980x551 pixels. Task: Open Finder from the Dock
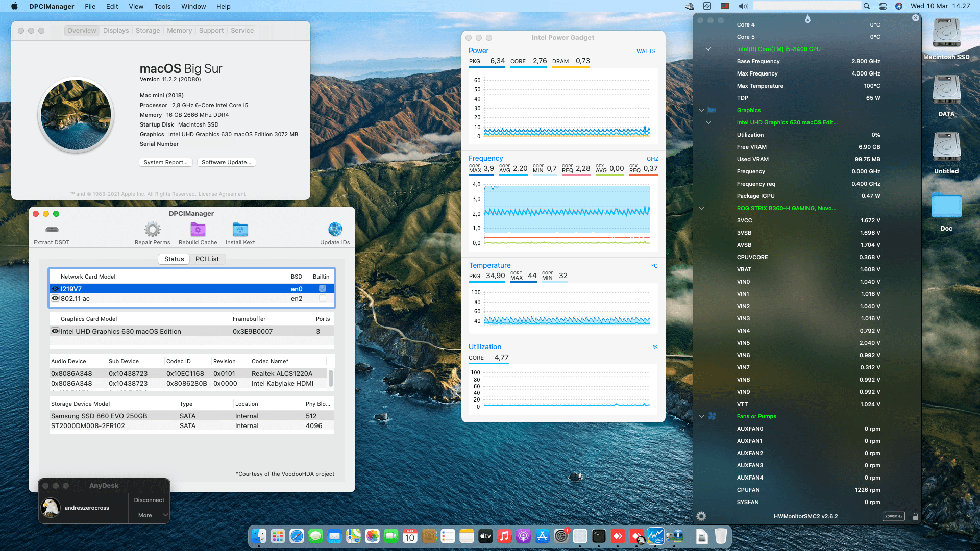point(259,536)
